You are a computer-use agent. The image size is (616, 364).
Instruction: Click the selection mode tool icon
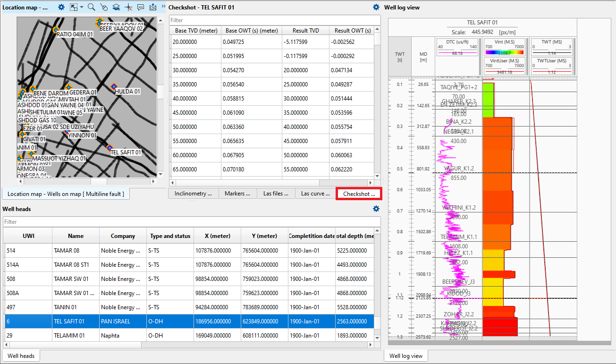[73, 7]
